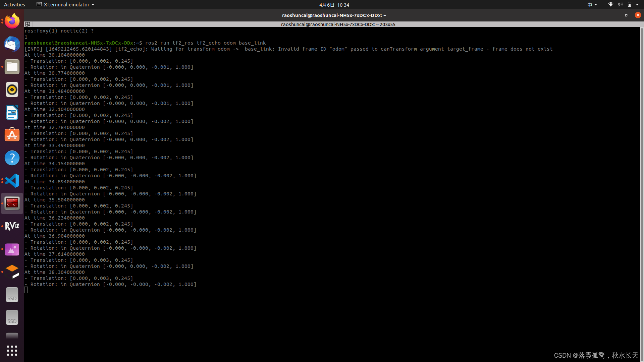Screen dimensions: 644x362
Task: Expand the system status menu arrow
Action: tap(637, 5)
